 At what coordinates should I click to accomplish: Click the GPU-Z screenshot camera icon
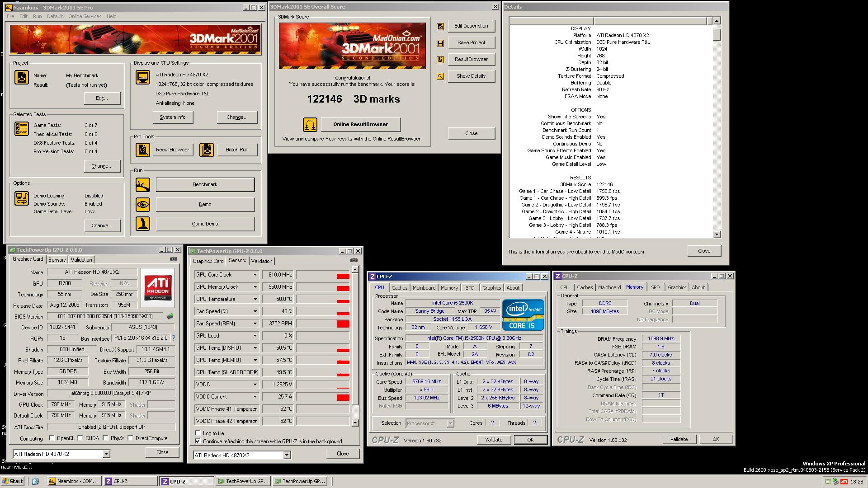tap(173, 259)
